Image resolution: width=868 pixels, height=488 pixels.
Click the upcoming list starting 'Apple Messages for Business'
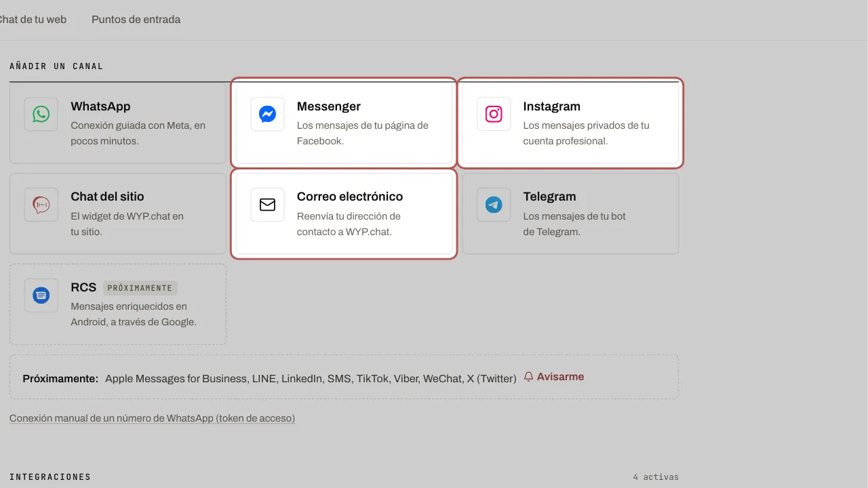click(311, 378)
